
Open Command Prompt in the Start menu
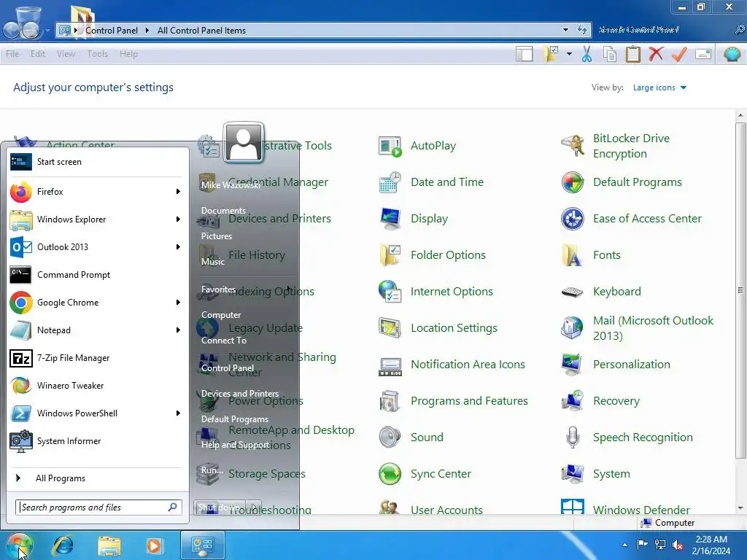(96, 275)
